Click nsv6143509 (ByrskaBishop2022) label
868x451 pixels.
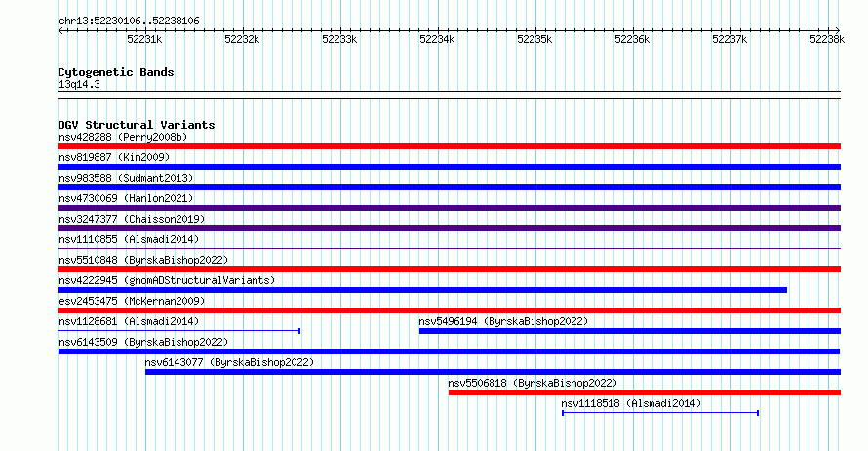pos(143,342)
